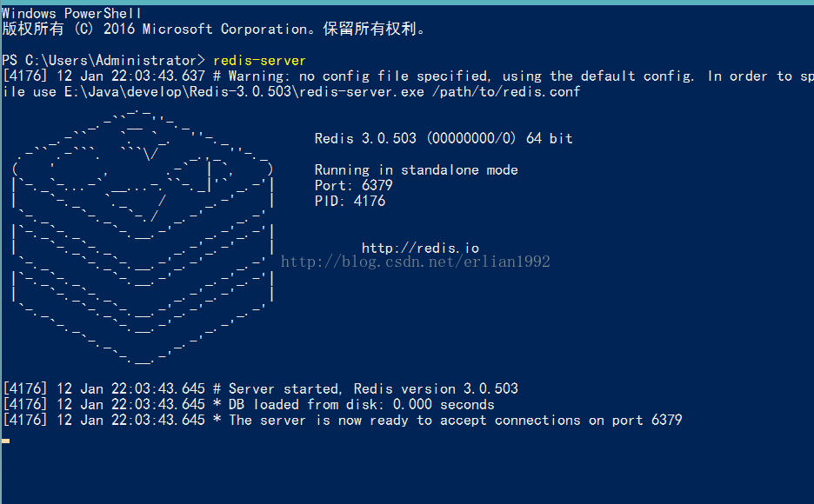Viewport: 814px width, 504px height.
Task: Click the Windows PowerShell header line
Action: pyautogui.click(x=71, y=13)
